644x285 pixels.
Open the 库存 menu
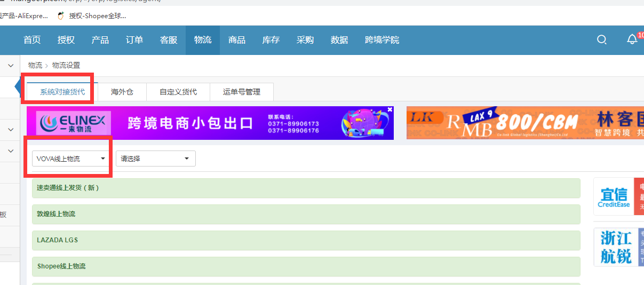coord(271,40)
